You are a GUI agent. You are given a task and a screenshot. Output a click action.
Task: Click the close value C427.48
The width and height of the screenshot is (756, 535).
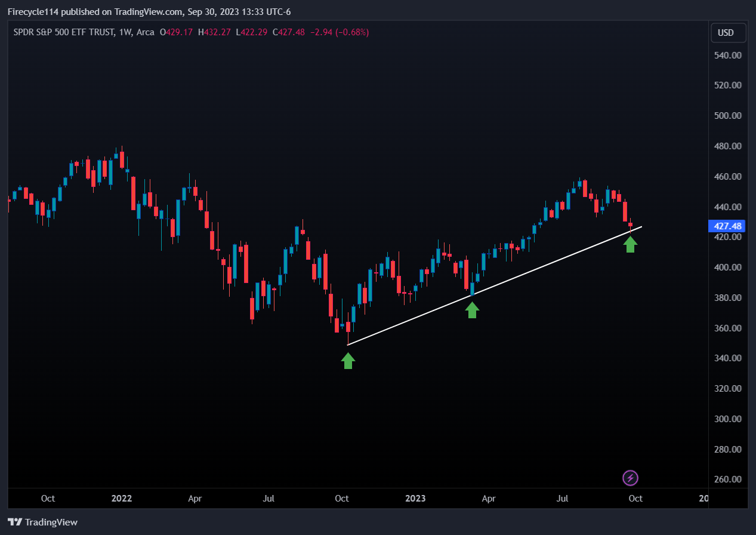289,32
